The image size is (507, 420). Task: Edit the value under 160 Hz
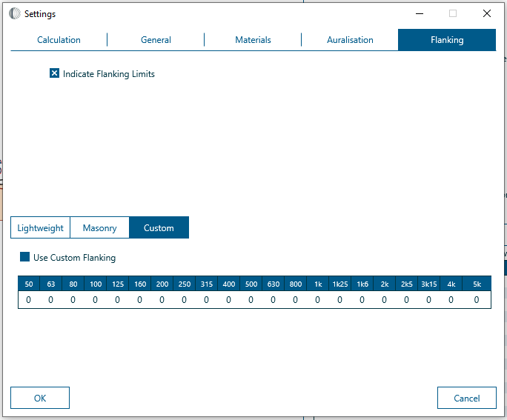[x=139, y=300]
